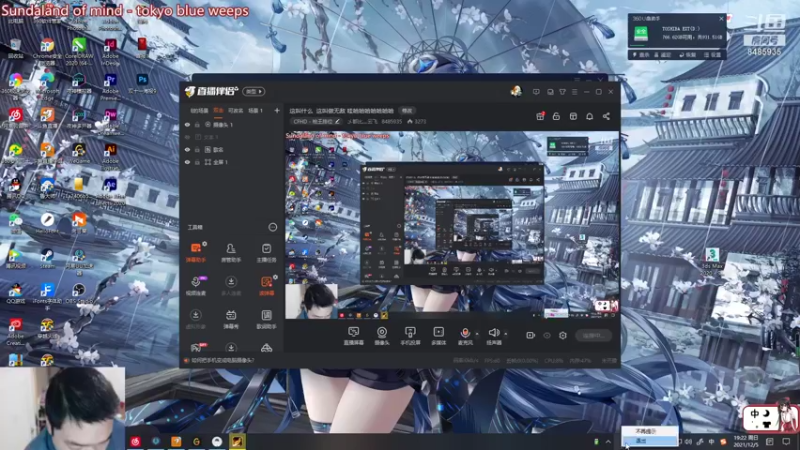
Task: Open the 弹幕秀 tool
Action: pos(231,319)
